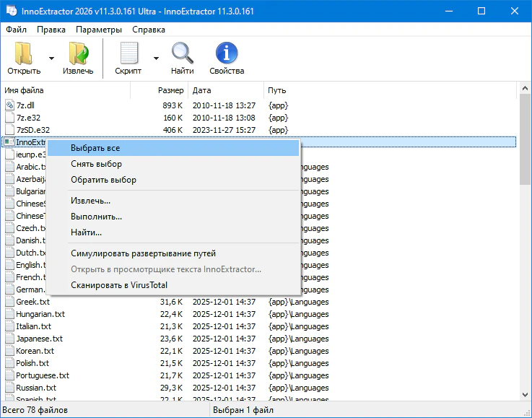The image size is (532, 418).
Task: Choose Выбрать все from context menu
Action: click(x=95, y=148)
